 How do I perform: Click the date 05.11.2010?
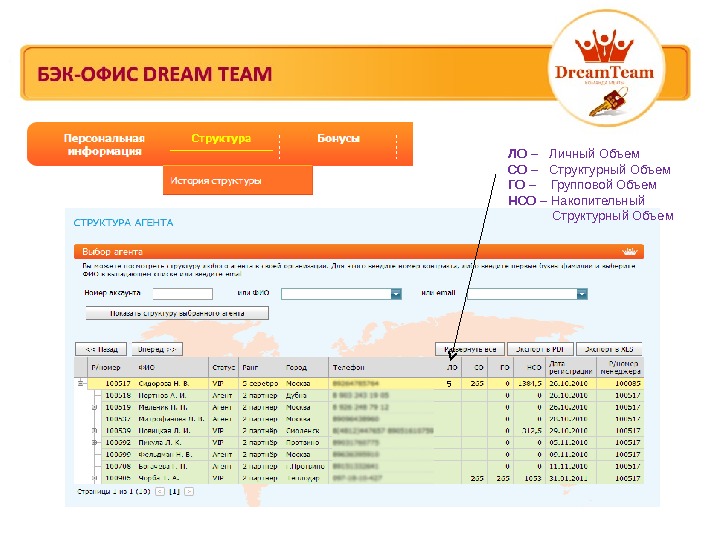tap(568, 443)
